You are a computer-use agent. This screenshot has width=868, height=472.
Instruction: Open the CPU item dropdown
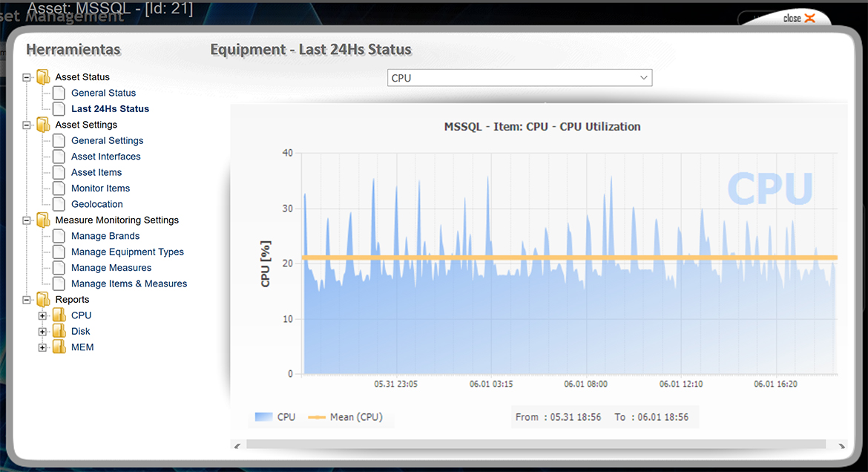(x=519, y=78)
